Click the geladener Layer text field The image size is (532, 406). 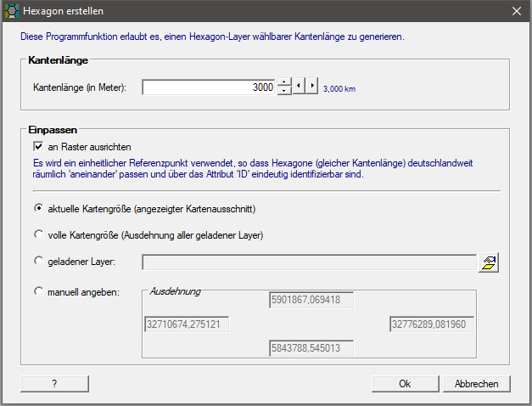(310, 262)
